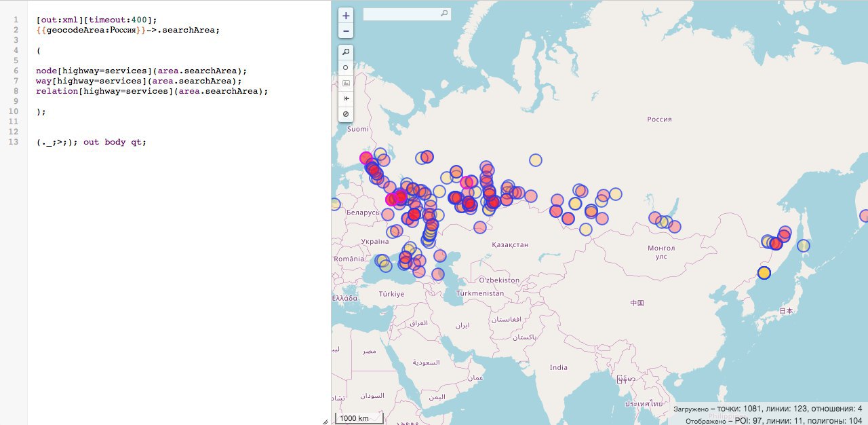Toggle wide map view arrow button
Image resolution: width=868 pixels, height=425 pixels.
(x=347, y=99)
